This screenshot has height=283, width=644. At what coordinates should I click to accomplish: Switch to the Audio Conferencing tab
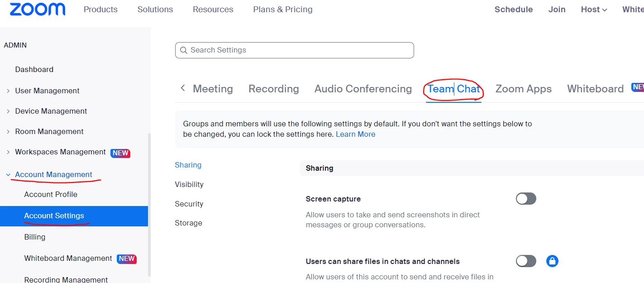click(363, 89)
